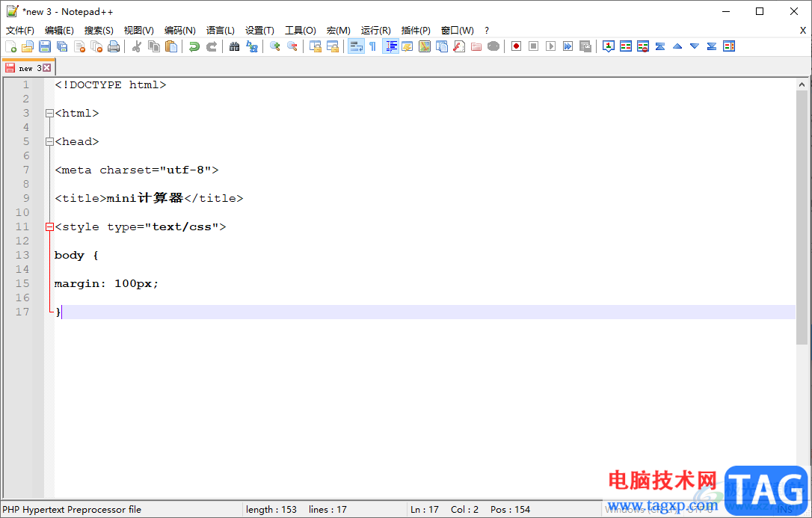Toggle the Document List panel icon
Screen dimensions: 812x518
[442, 46]
